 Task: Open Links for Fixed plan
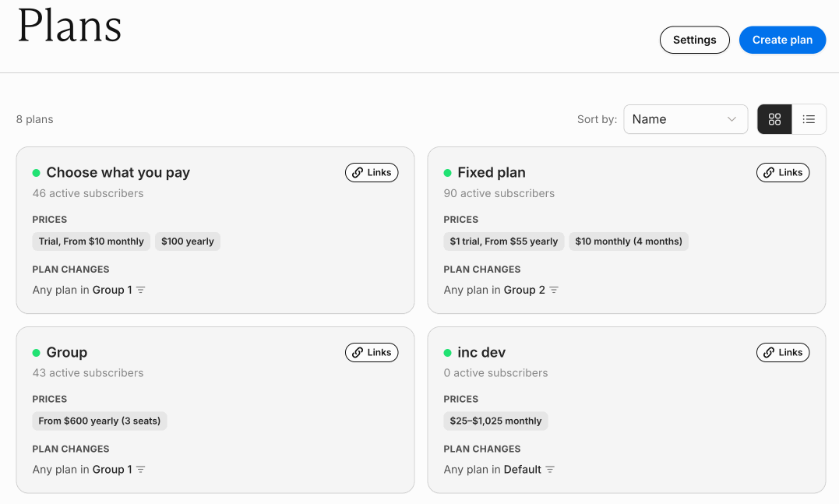point(783,172)
